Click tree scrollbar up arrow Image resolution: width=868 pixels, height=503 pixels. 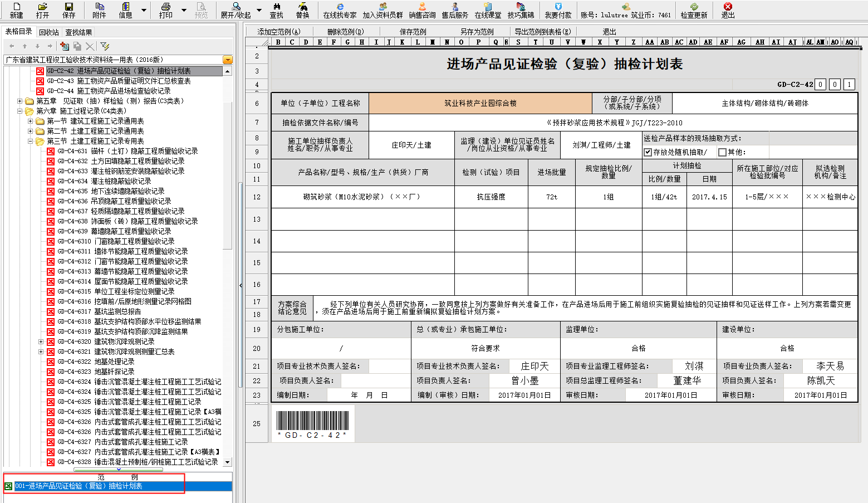tap(227, 71)
